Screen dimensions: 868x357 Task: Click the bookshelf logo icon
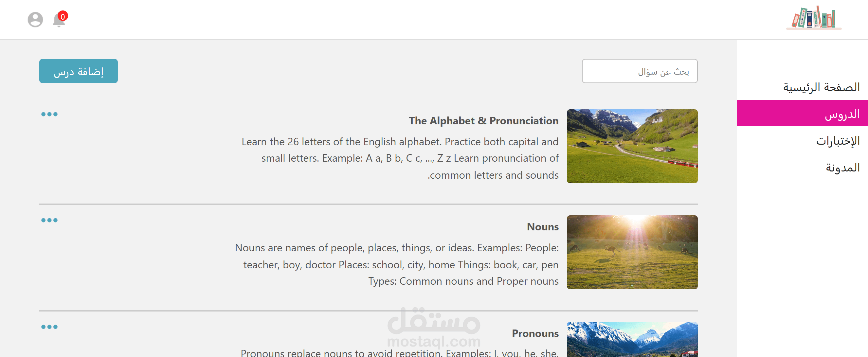pos(814,18)
